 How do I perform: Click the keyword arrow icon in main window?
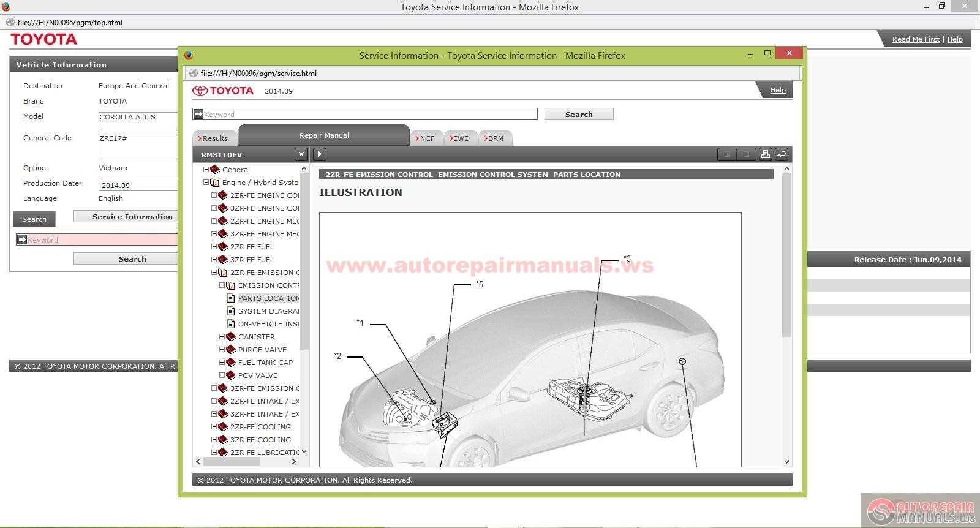click(22, 239)
